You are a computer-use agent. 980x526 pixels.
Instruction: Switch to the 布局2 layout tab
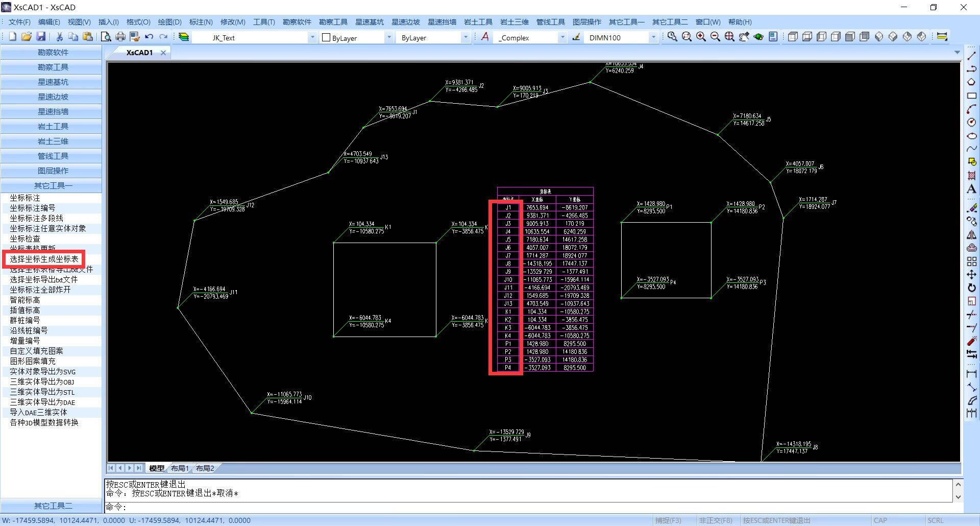[205, 468]
